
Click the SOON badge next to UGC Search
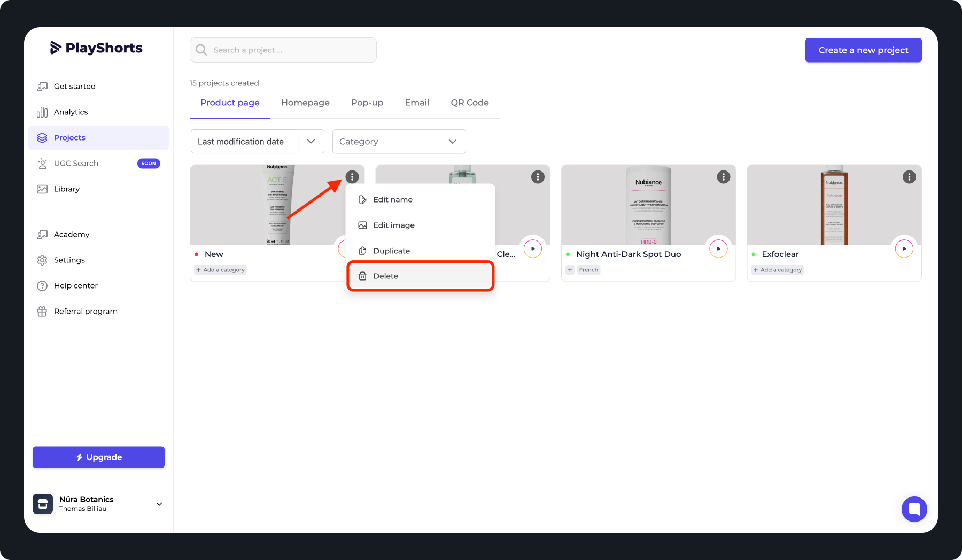coord(149,164)
